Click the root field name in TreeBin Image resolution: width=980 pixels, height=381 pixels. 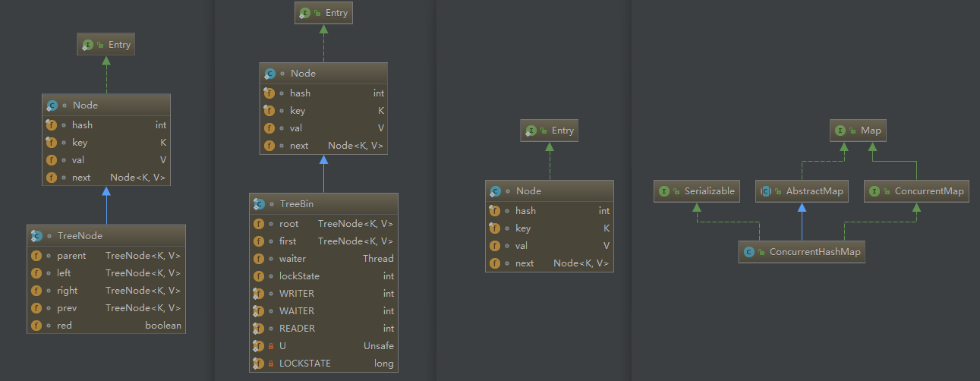(x=289, y=224)
